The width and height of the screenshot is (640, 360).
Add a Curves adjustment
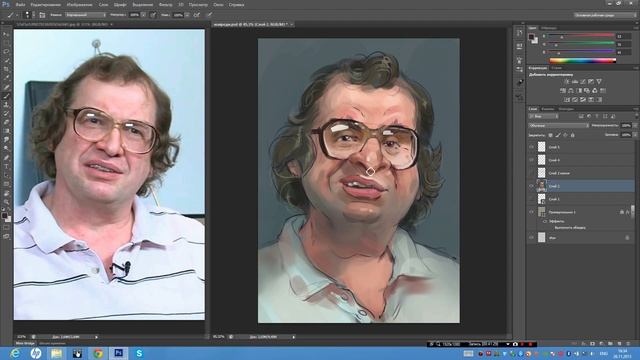click(583, 82)
